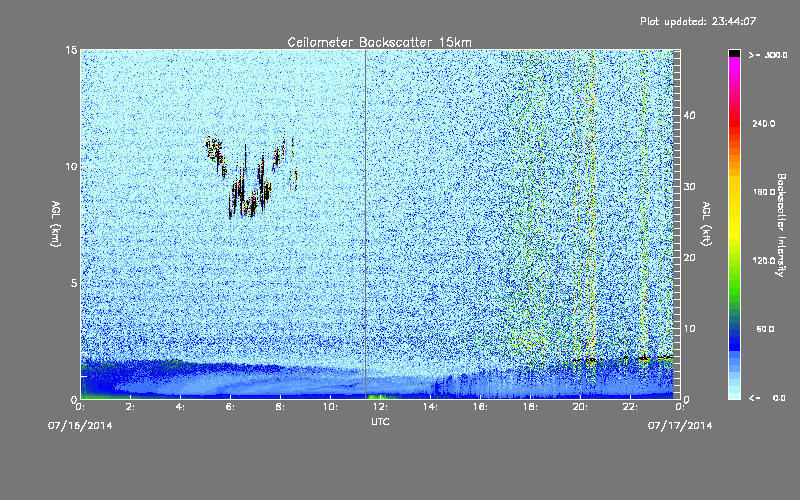Click the 'AGL (km)' axis label
Screen dimensions: 800x500
(x=56, y=224)
